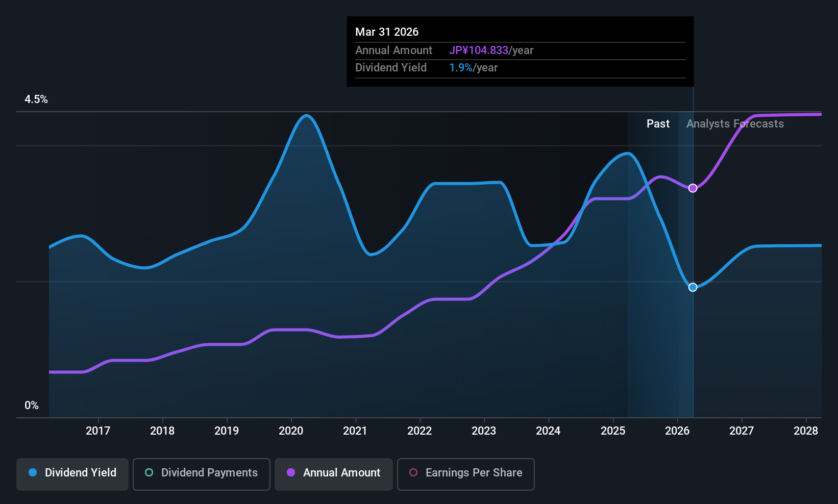Click the 2028 label on the x-axis
The height and width of the screenshot is (504, 838).
pos(806,431)
